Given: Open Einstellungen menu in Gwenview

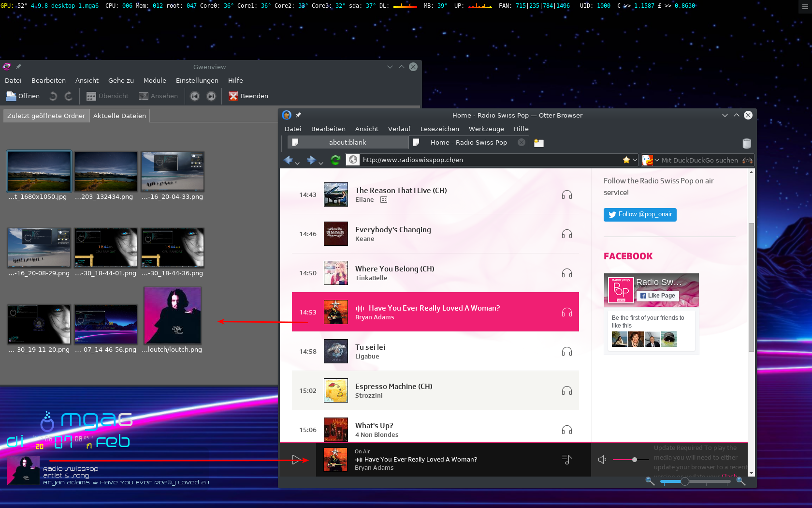Looking at the screenshot, I should 197,80.
